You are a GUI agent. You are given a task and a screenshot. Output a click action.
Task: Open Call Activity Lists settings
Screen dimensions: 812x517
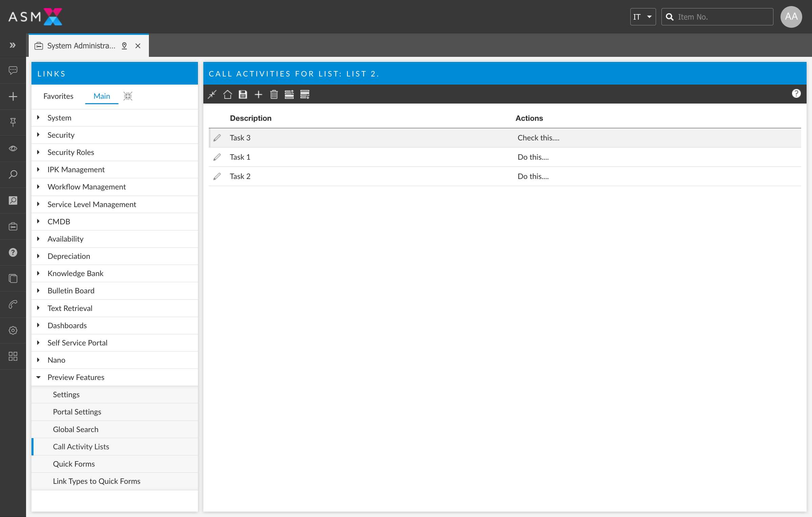point(81,446)
